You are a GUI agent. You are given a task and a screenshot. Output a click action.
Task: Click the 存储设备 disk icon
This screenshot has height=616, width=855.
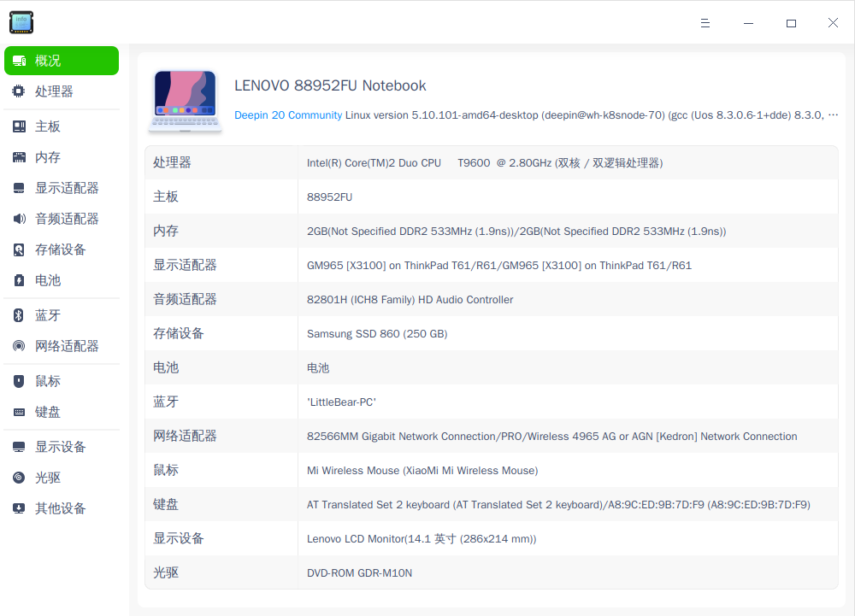coord(19,249)
